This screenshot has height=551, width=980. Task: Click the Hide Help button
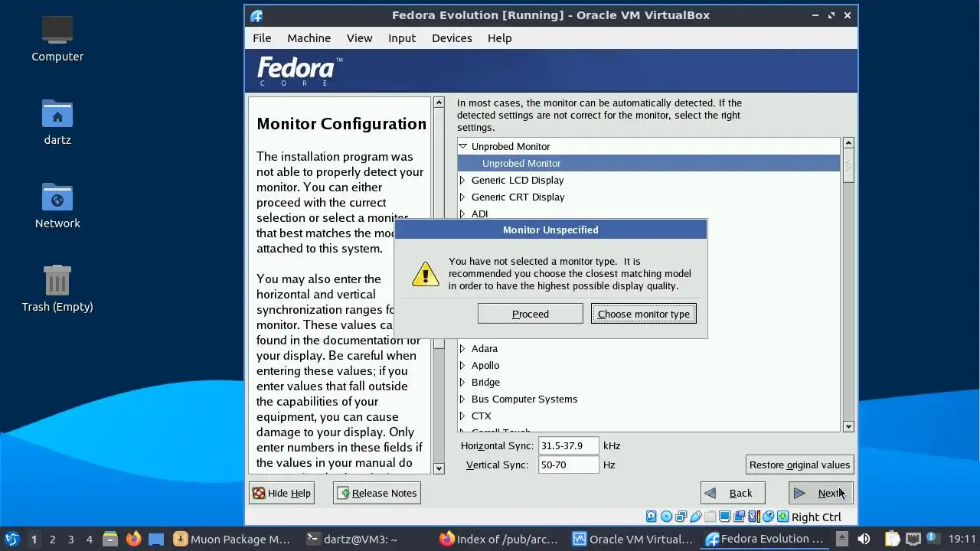click(x=281, y=493)
